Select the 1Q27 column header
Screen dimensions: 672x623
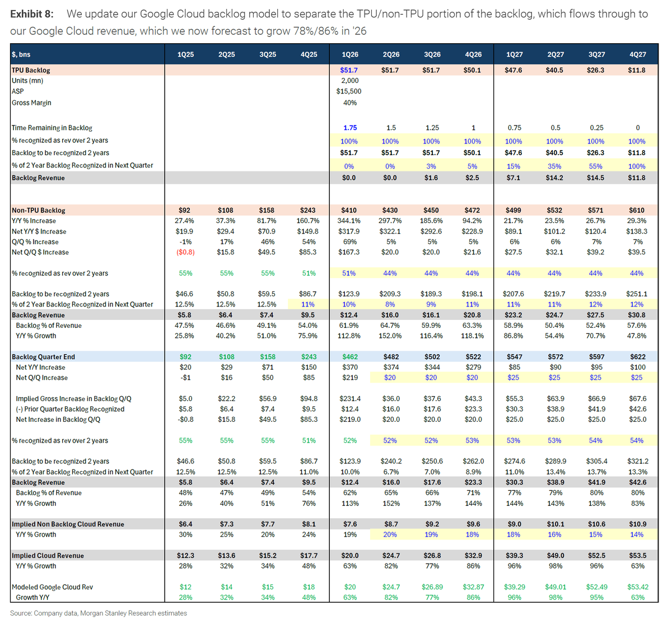pos(514,54)
